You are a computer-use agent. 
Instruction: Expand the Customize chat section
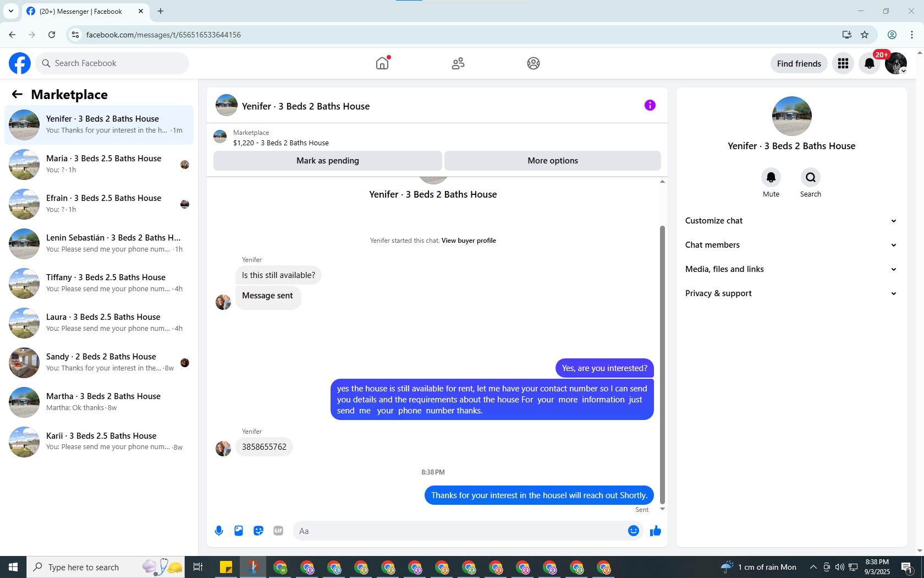point(791,221)
